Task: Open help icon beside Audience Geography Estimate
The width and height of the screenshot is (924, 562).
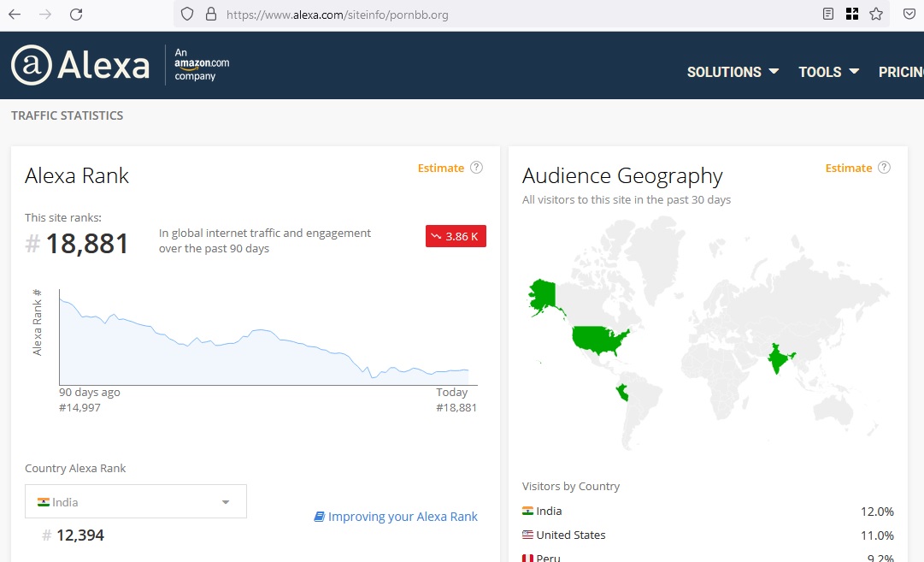Action: 884,168
